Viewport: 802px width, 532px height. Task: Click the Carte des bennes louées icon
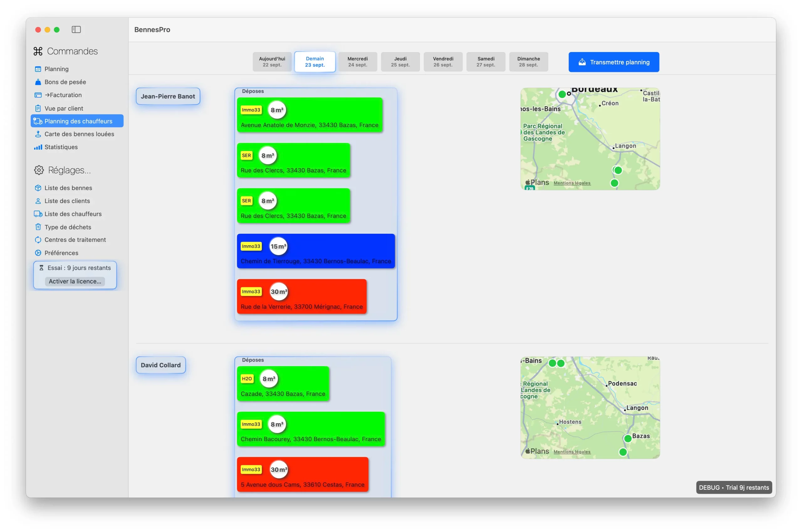tap(38, 134)
